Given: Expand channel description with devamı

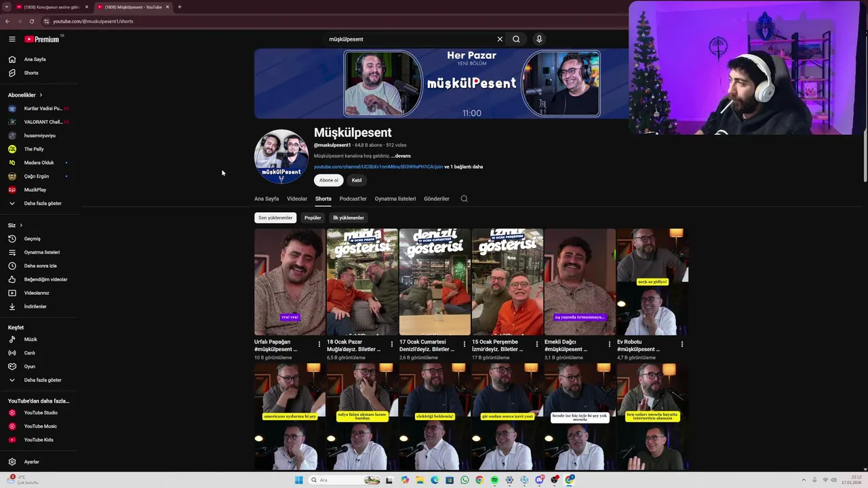Looking at the screenshot, I should (401, 156).
